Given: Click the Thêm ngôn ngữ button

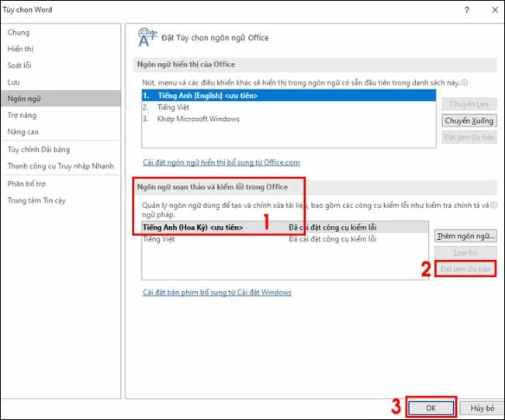Looking at the screenshot, I should [465, 235].
